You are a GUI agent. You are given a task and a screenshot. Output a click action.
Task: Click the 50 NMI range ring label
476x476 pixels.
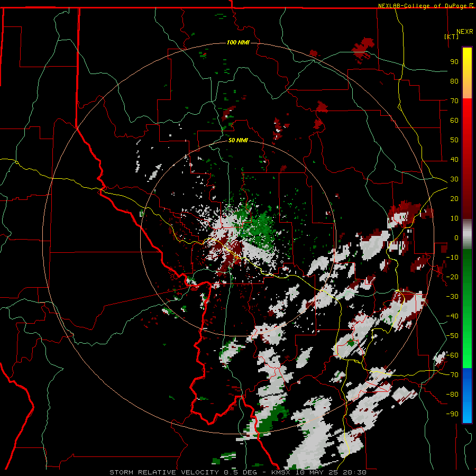[x=238, y=140]
